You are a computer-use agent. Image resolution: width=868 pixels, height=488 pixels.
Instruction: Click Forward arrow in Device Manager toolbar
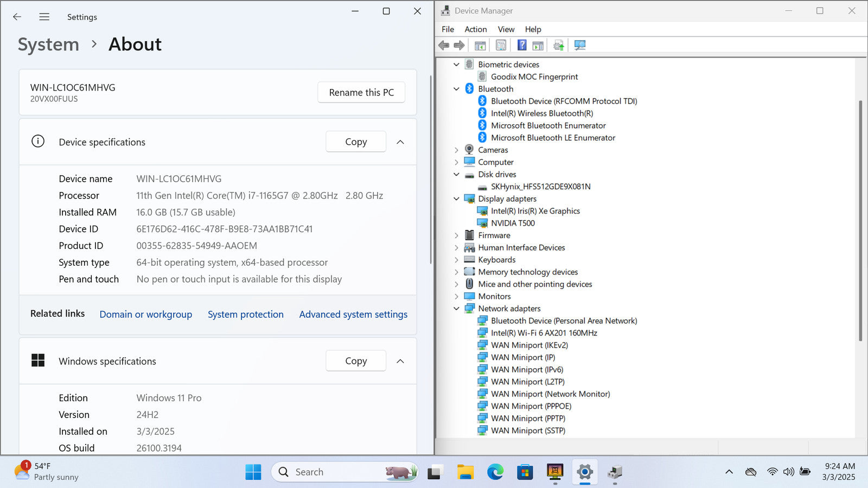[459, 46]
